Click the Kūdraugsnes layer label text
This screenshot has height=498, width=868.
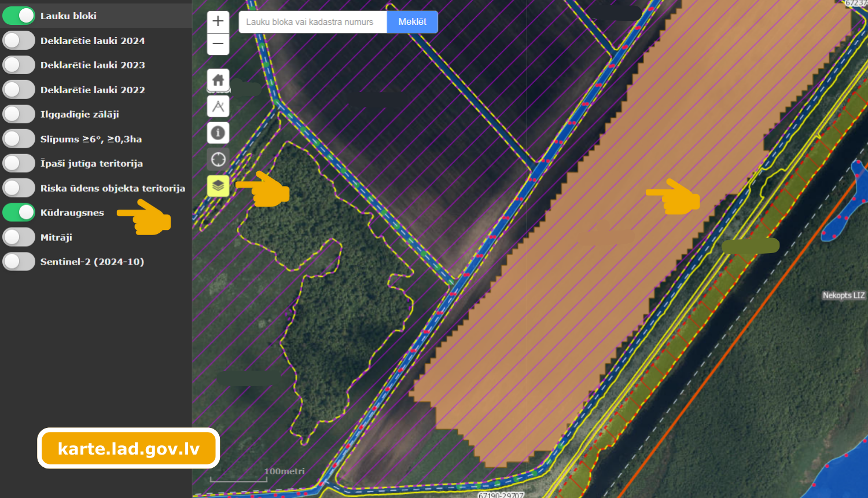click(x=72, y=213)
